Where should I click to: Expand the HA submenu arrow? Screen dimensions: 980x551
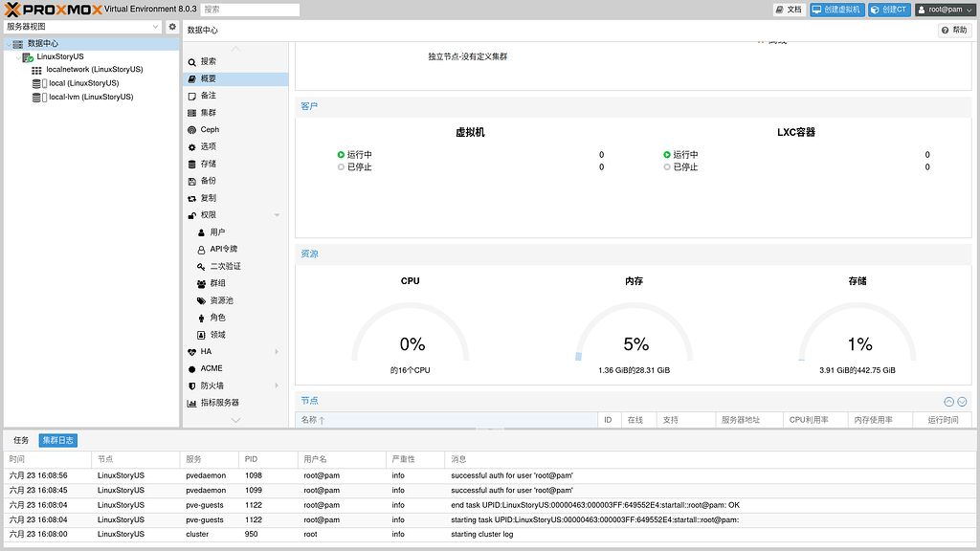point(277,352)
